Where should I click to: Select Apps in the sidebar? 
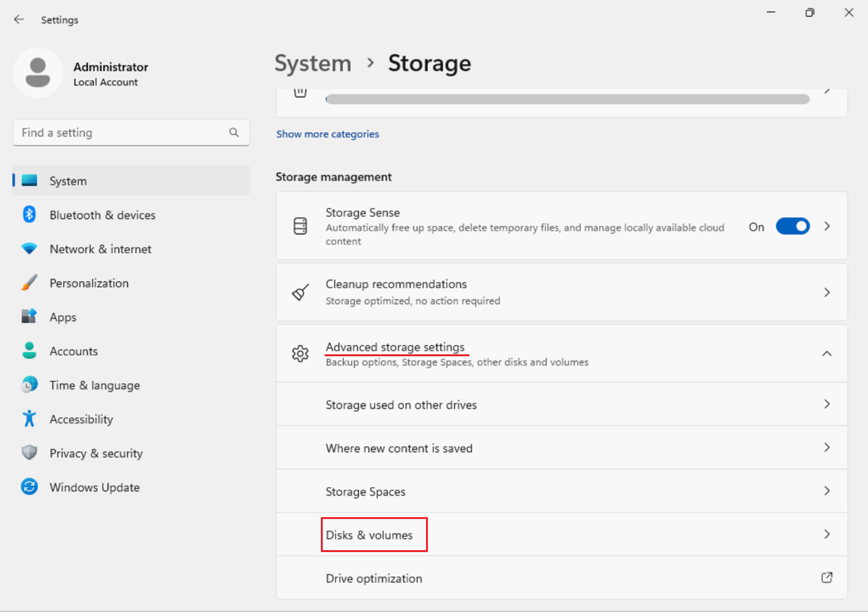point(131,317)
